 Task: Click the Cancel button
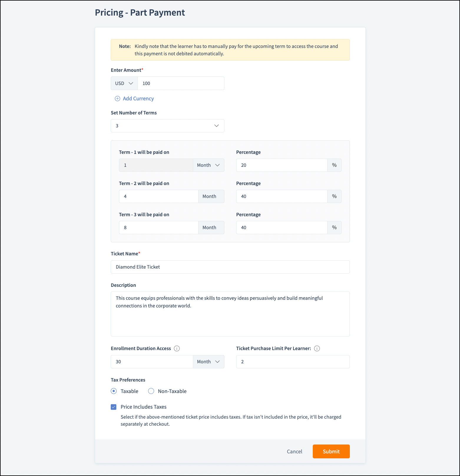coord(294,452)
